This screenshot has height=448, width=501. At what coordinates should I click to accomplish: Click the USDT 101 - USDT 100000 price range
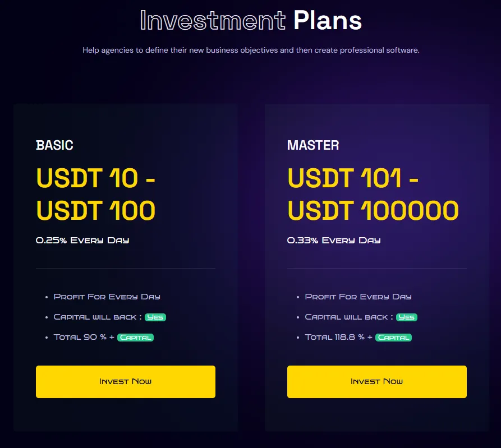[x=373, y=195]
